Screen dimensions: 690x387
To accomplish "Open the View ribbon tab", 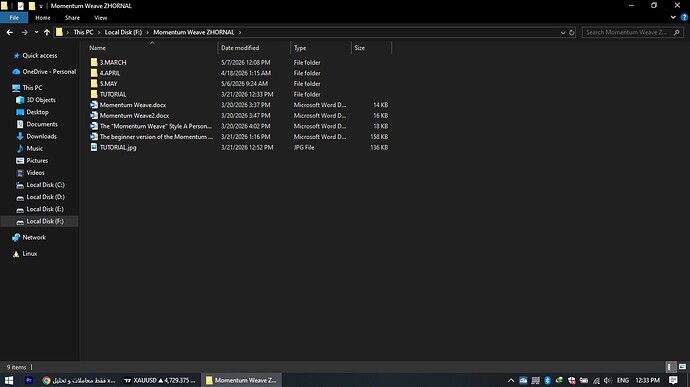I will tap(100, 18).
